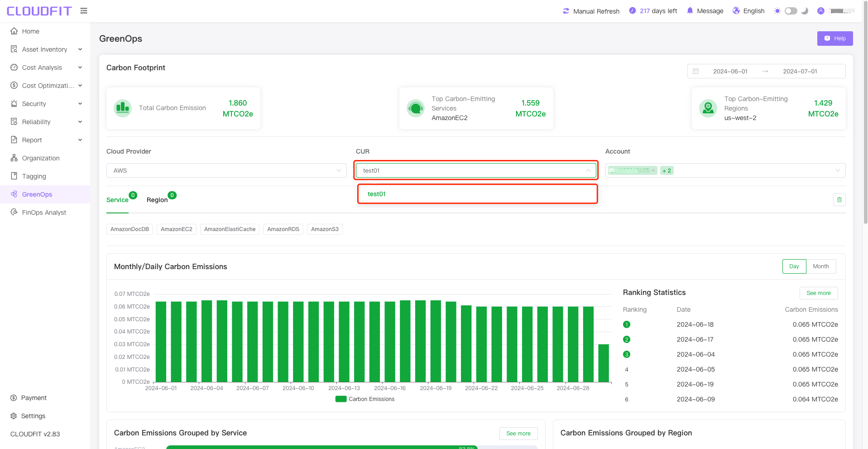
Task: Click the Top Carbon-Emitting Services icon
Action: click(x=415, y=108)
